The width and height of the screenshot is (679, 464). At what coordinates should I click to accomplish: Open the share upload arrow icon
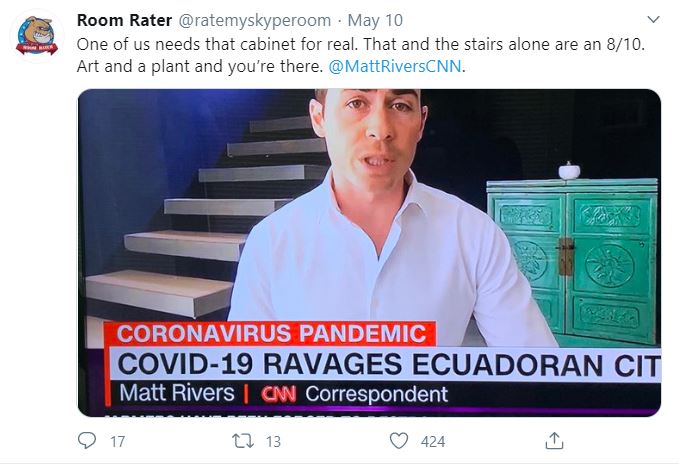point(554,441)
